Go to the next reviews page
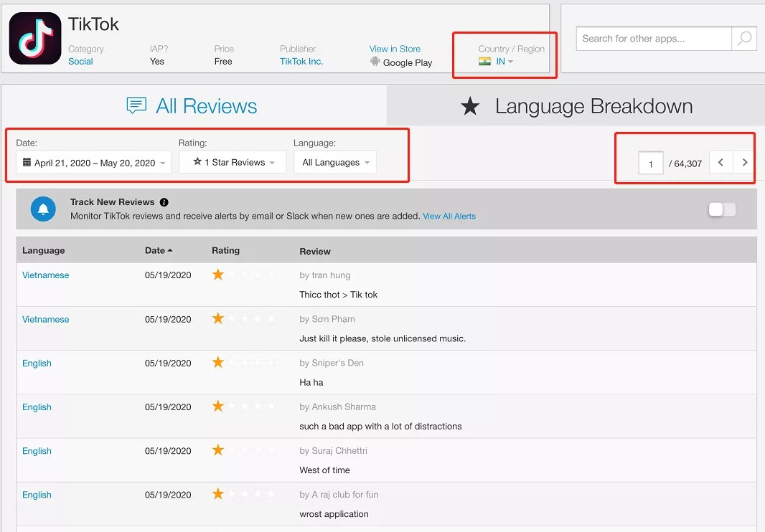 pos(744,162)
